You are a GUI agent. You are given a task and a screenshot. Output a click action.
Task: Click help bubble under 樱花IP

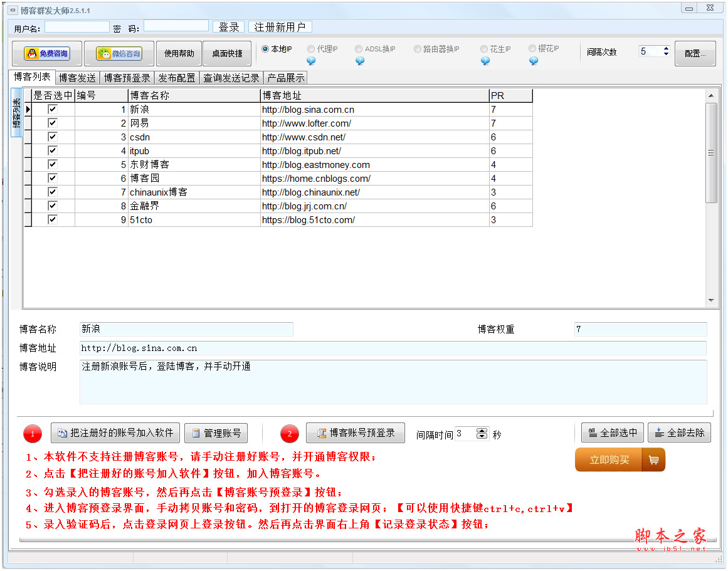[534, 61]
